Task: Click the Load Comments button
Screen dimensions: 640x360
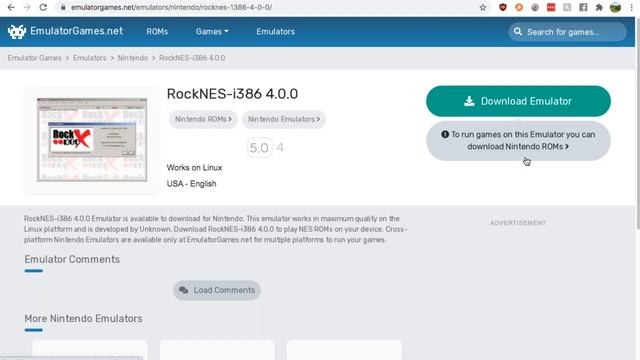Action: click(217, 290)
